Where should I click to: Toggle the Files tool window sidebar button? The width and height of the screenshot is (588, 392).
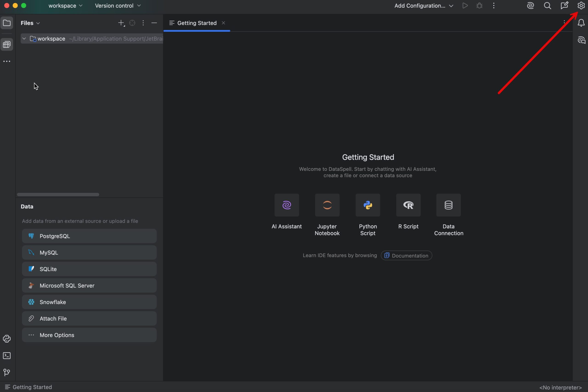[7, 23]
